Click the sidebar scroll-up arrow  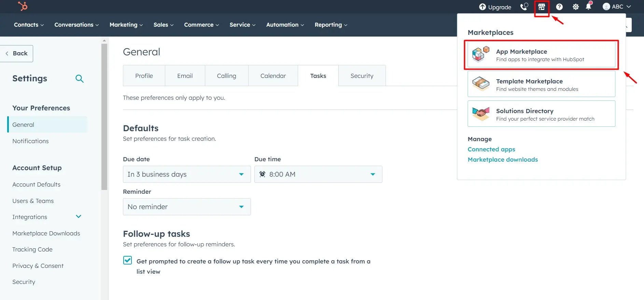point(104,40)
